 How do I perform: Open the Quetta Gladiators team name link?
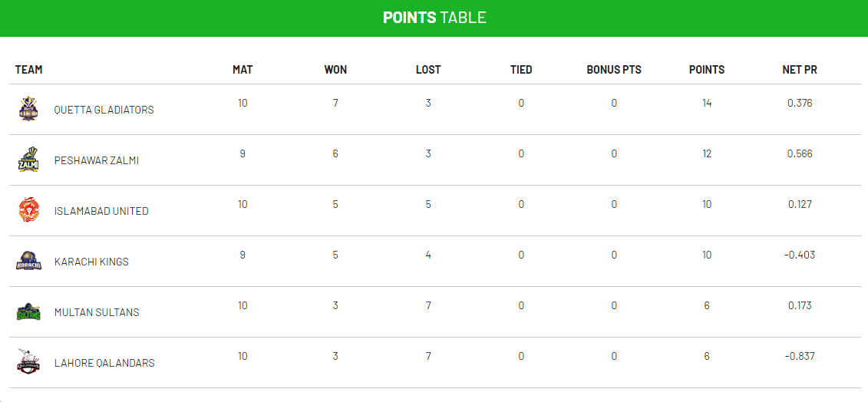coord(104,110)
